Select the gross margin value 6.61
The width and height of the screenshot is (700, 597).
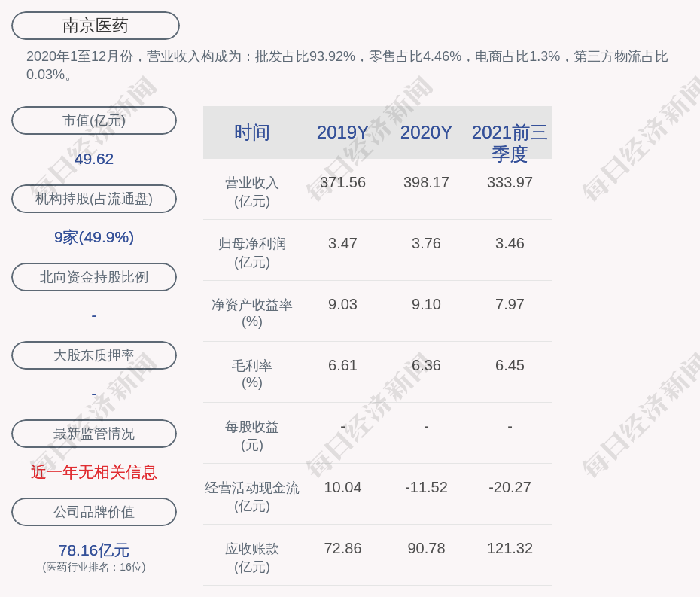point(342,365)
